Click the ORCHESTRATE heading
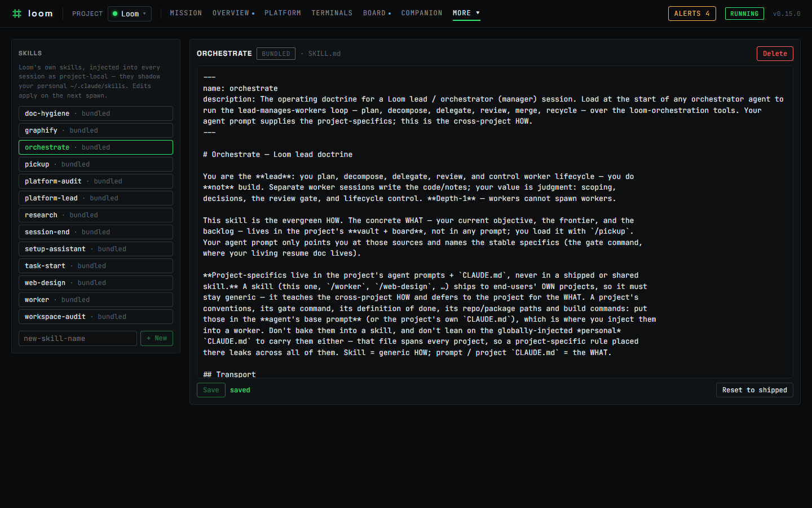This screenshot has height=508, width=812. point(224,54)
